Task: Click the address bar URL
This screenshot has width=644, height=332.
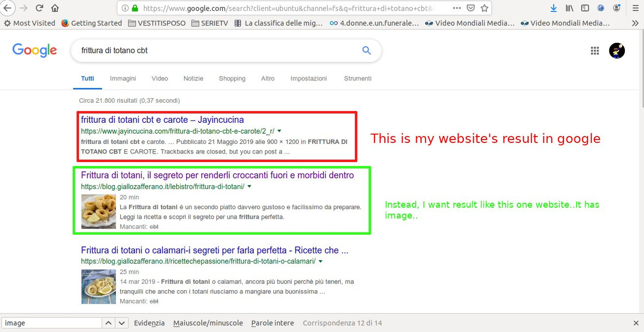Action: pyautogui.click(x=289, y=8)
